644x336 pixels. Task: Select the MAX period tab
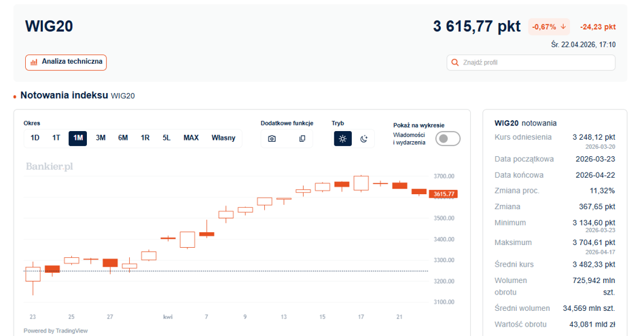[191, 138]
